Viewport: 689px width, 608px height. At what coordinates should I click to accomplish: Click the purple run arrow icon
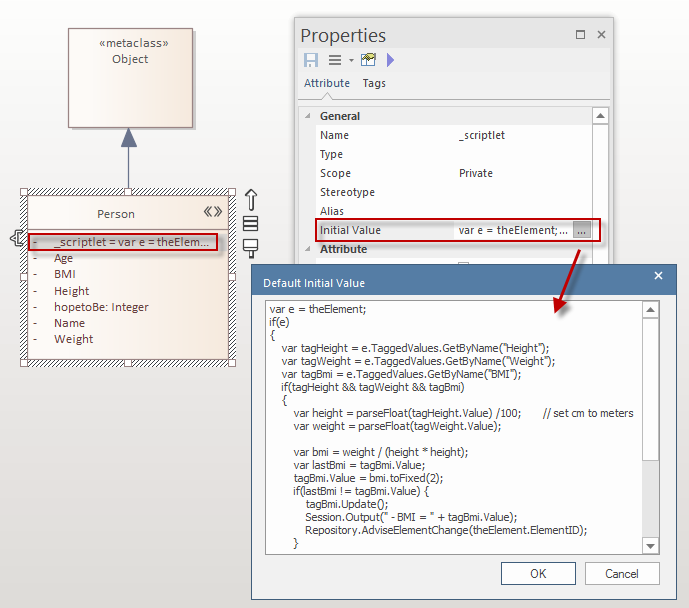(x=390, y=61)
